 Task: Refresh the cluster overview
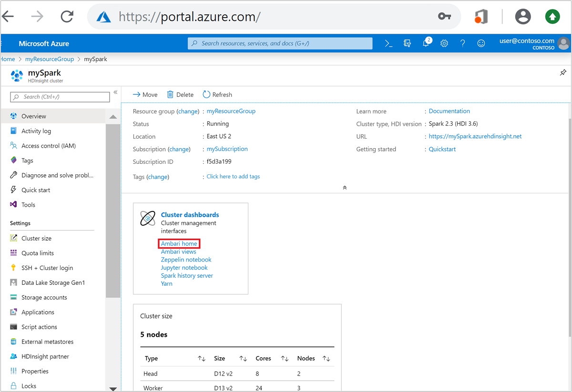pos(217,94)
